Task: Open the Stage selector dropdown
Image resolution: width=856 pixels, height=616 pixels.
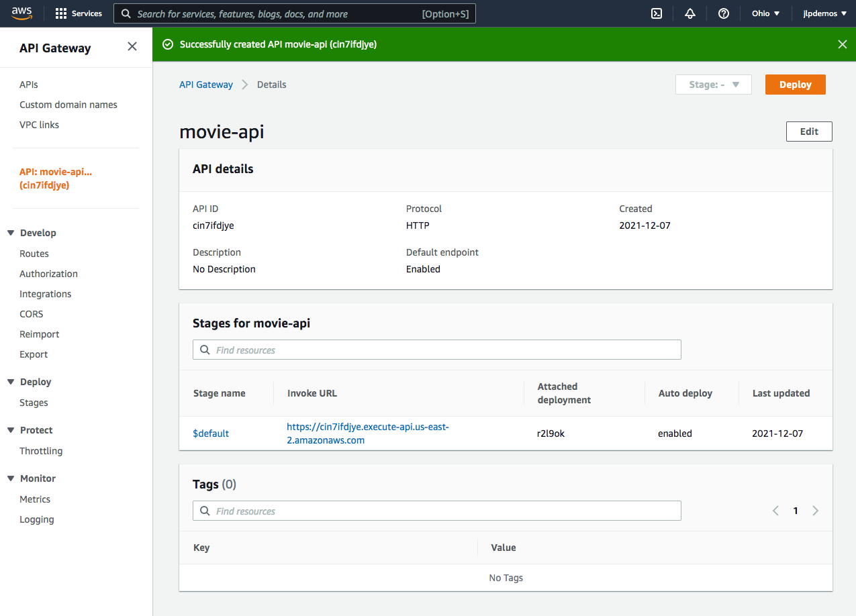Action: pos(714,85)
